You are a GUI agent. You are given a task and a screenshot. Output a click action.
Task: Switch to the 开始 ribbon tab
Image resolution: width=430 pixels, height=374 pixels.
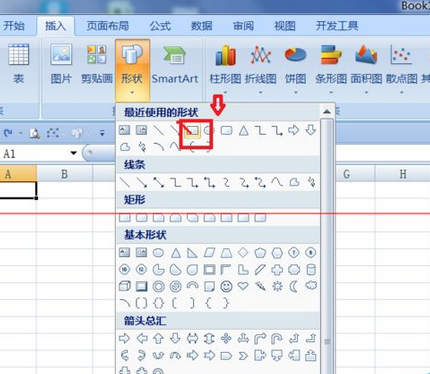tap(14, 26)
